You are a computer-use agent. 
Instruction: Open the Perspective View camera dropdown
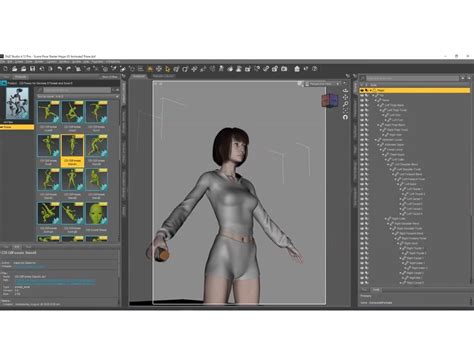[x=323, y=84]
